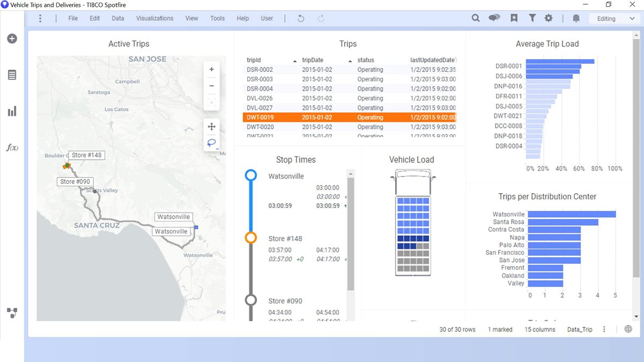Open the notifications bell icon
The image size is (644, 362).
tap(576, 18)
